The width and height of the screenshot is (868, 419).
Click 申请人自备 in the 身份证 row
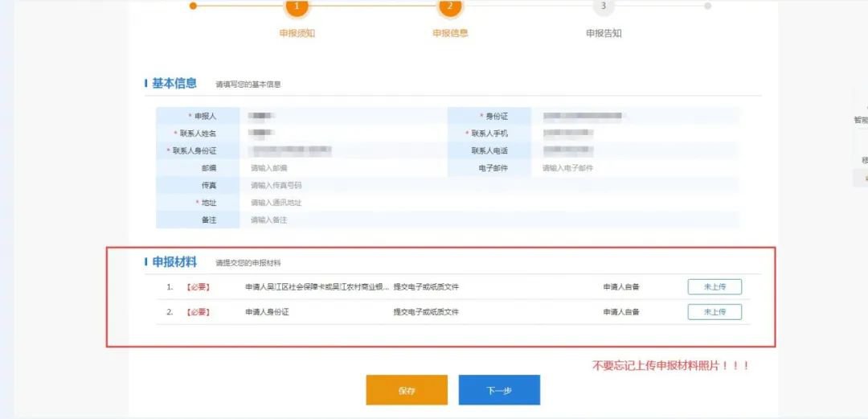click(621, 312)
